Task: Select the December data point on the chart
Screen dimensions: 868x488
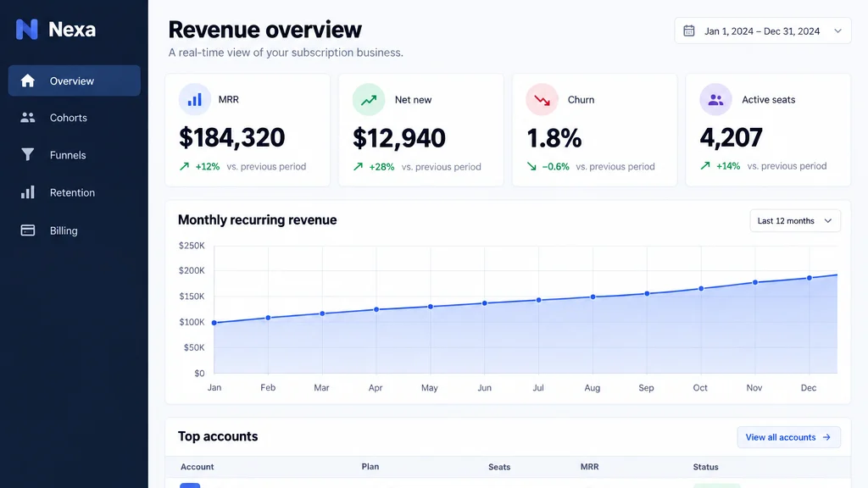Action: pos(810,278)
